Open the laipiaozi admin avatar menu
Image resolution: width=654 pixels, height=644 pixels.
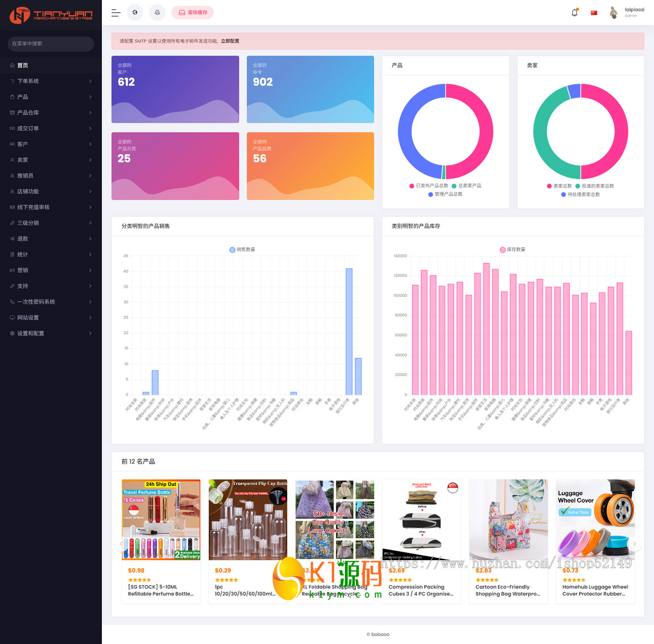click(x=627, y=13)
